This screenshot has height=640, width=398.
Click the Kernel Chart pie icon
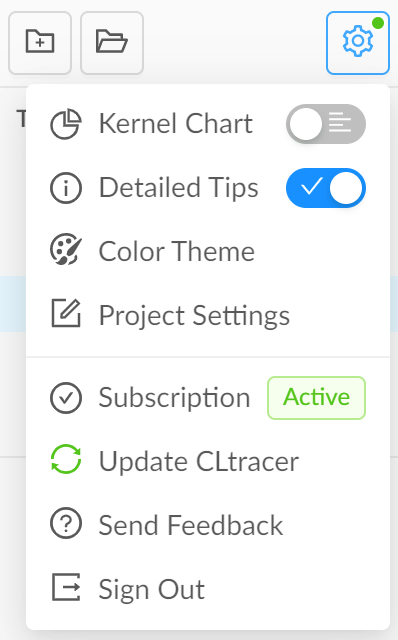[x=66, y=124]
